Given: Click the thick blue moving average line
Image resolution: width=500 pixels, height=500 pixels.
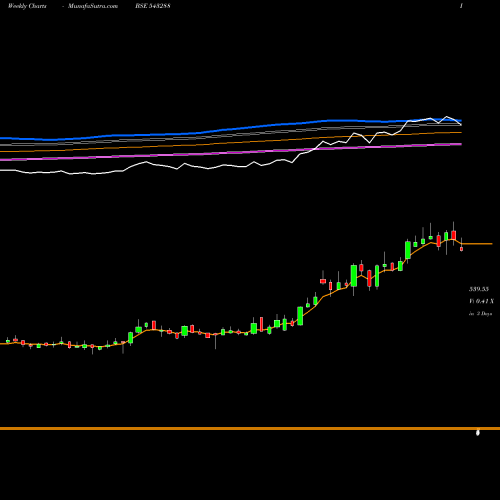Looking at the screenshot, I should click(x=231, y=129).
